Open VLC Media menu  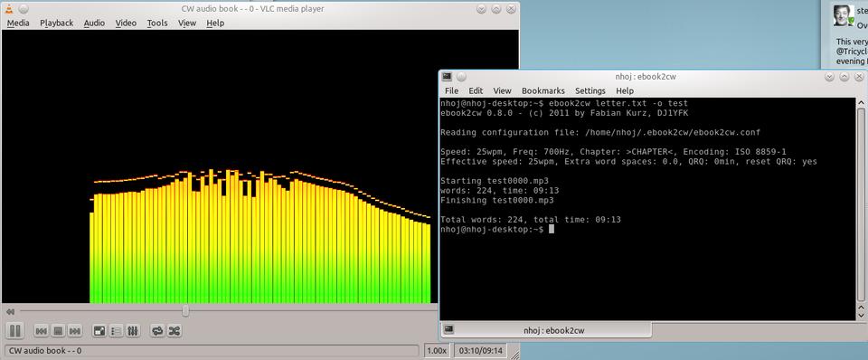coord(18,23)
